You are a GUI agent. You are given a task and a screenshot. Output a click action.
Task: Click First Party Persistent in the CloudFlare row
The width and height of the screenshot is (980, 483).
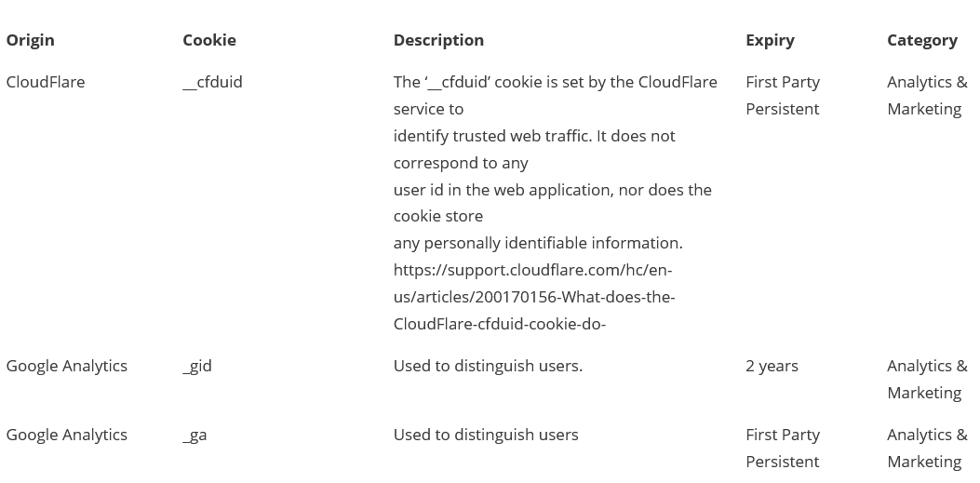coord(783,95)
